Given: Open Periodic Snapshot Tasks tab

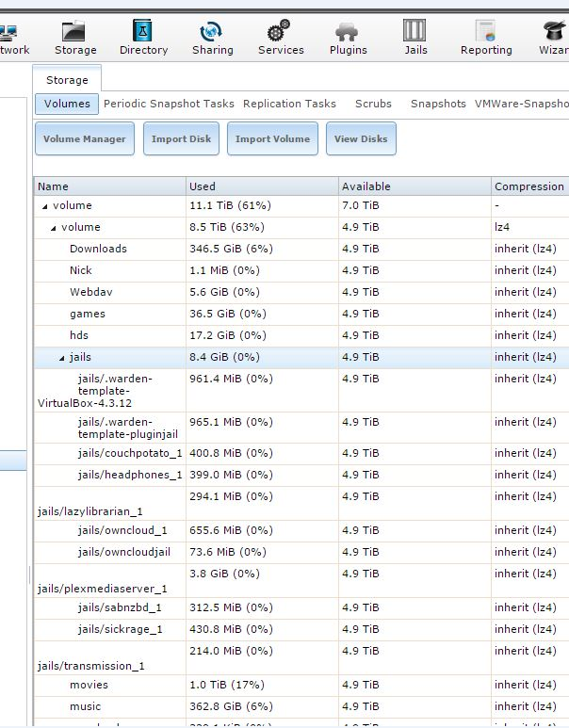Looking at the screenshot, I should (169, 104).
